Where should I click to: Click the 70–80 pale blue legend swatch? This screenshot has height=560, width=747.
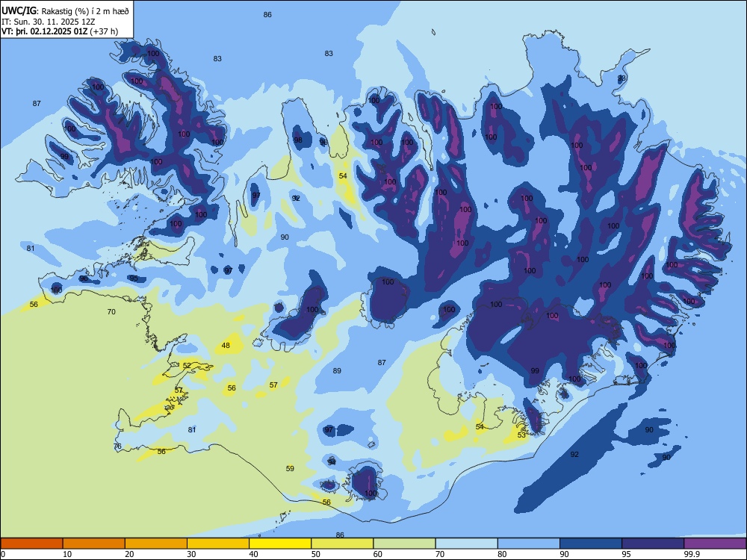pos(466,544)
